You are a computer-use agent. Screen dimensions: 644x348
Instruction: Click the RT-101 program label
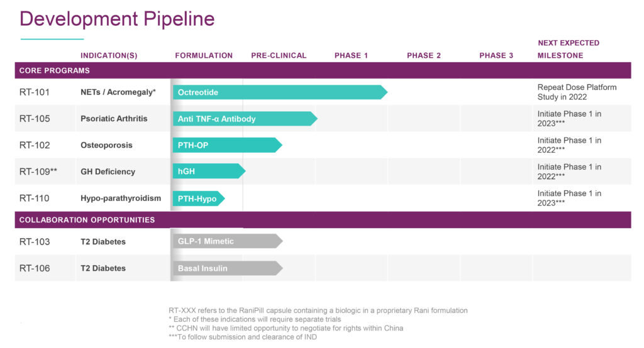click(x=35, y=92)
